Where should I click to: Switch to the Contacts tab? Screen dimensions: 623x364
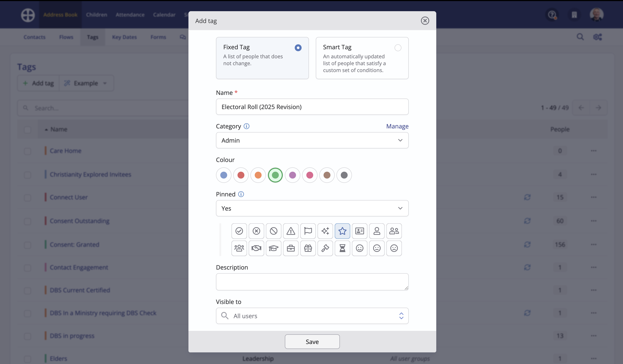[x=35, y=37]
